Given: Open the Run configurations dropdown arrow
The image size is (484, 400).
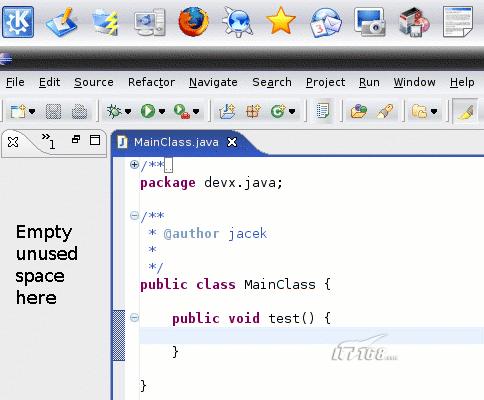Looking at the screenshot, I should click(x=162, y=111).
